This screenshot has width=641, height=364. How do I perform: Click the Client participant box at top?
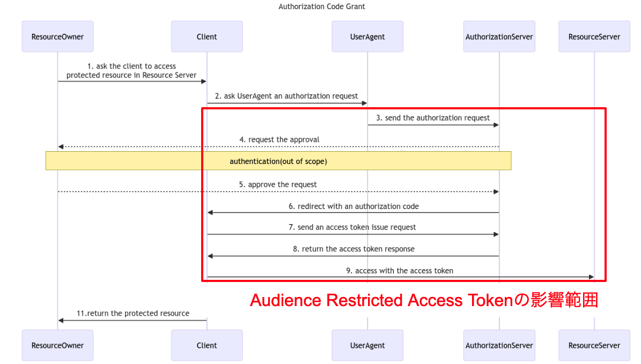(x=207, y=36)
